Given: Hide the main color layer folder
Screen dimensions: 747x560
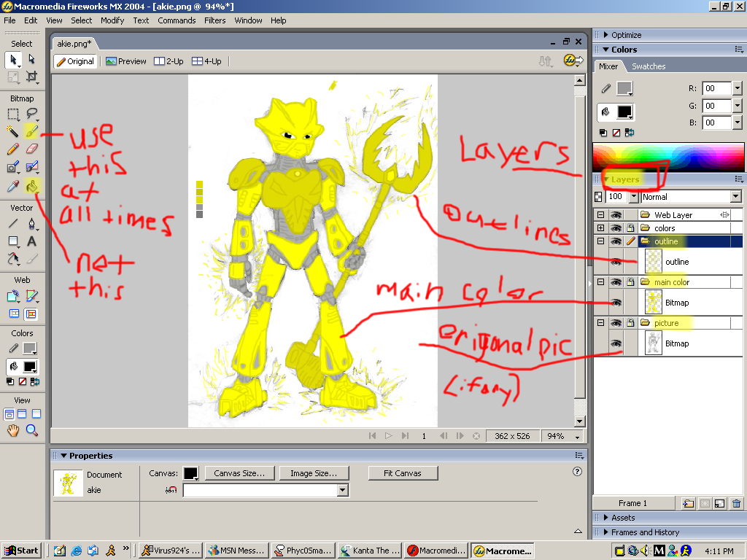Looking at the screenshot, I should pyautogui.click(x=616, y=282).
